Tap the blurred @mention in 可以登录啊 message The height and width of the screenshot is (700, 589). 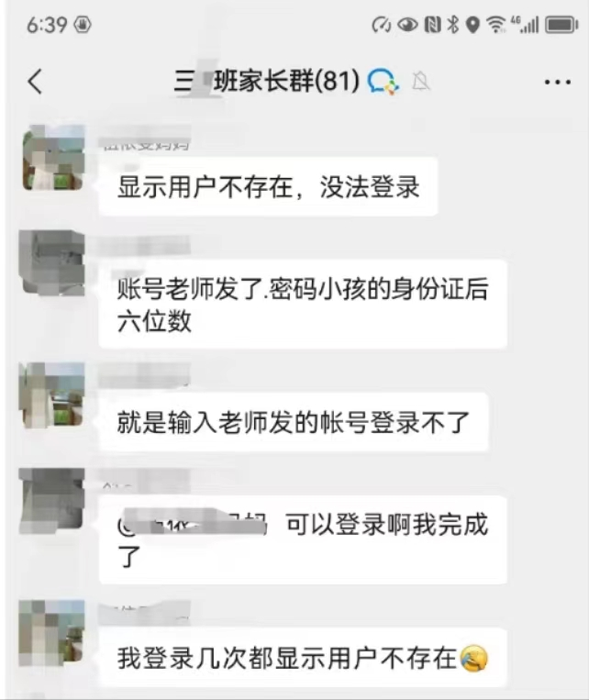pyautogui.click(x=192, y=523)
